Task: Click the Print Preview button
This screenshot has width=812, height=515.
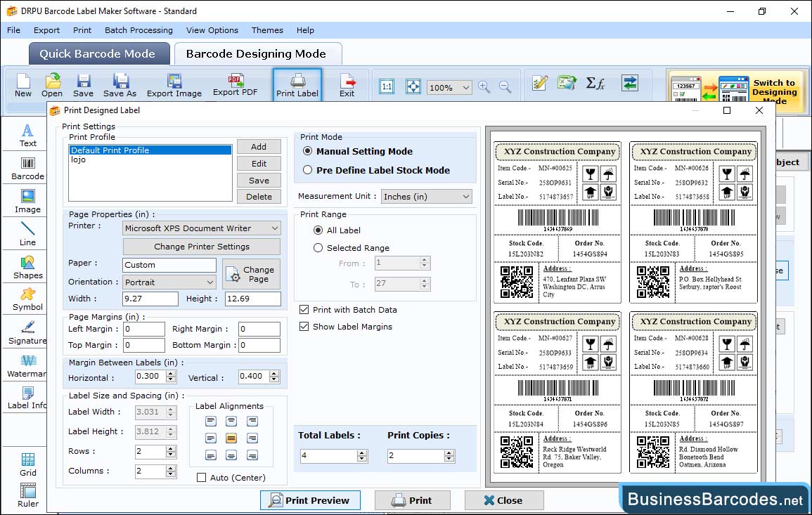Action: pos(310,500)
